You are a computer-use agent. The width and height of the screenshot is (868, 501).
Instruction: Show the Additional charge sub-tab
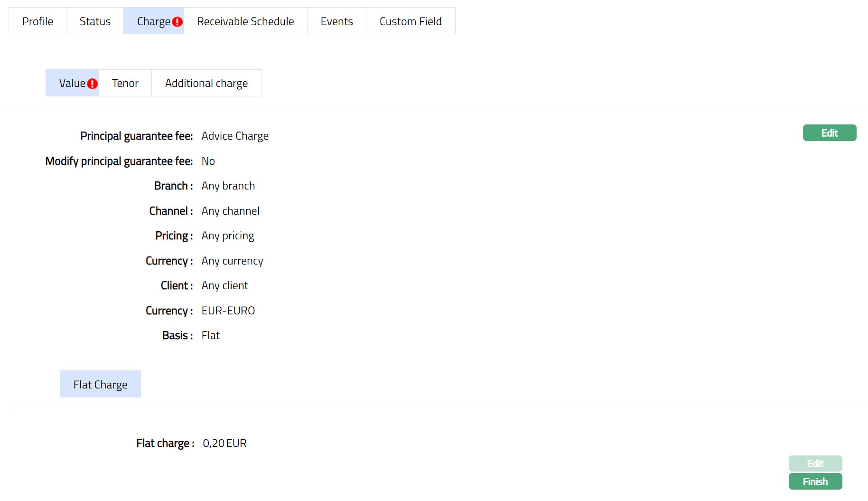click(x=206, y=83)
